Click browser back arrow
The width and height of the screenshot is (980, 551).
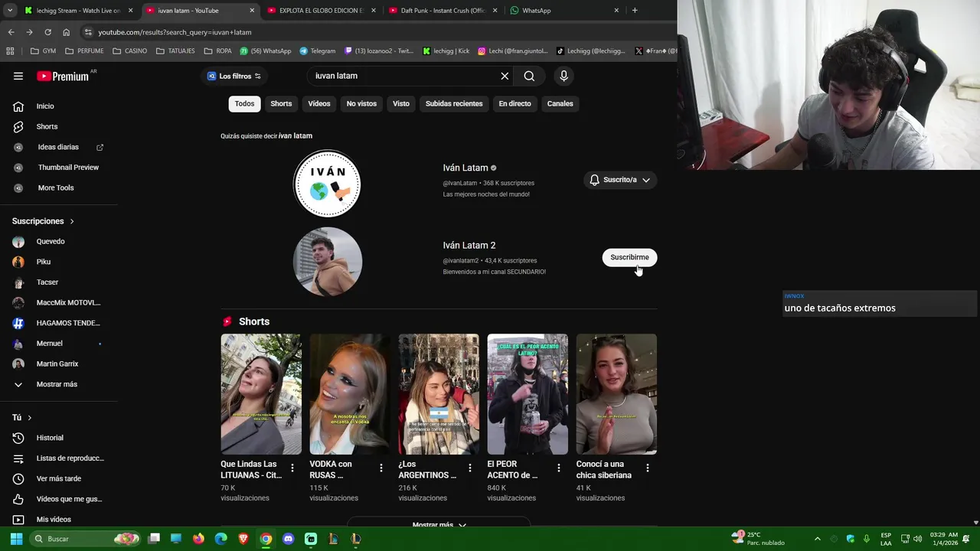coord(11,32)
